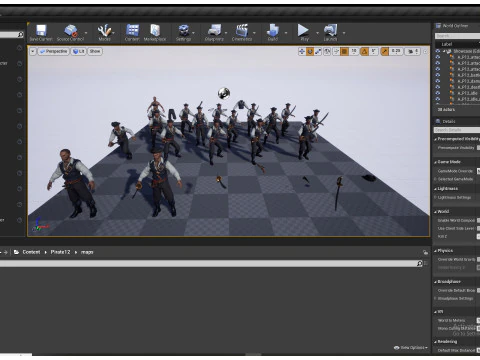
Task: Expand Broadphase Settings row
Action: [436, 299]
